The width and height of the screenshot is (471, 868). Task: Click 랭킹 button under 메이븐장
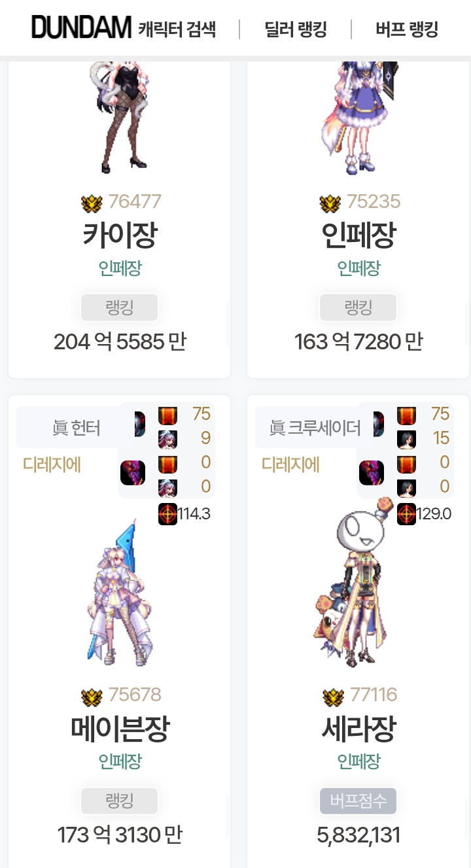click(120, 801)
